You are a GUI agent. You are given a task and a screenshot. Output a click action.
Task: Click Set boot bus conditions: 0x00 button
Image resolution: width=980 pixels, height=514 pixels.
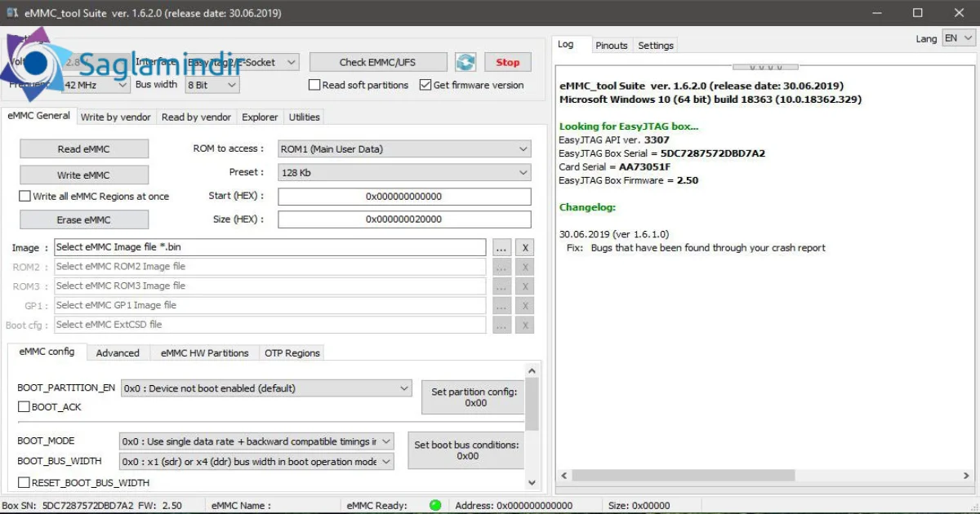466,450
